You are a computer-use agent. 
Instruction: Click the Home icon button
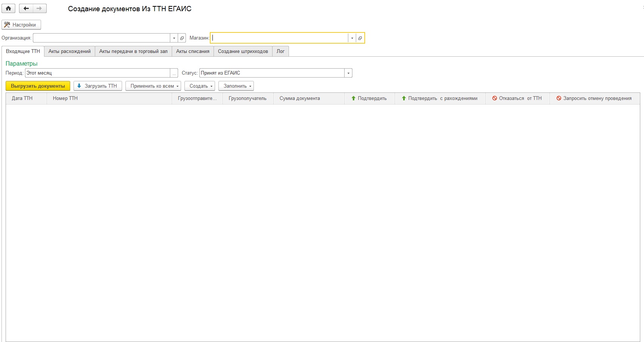8,8
